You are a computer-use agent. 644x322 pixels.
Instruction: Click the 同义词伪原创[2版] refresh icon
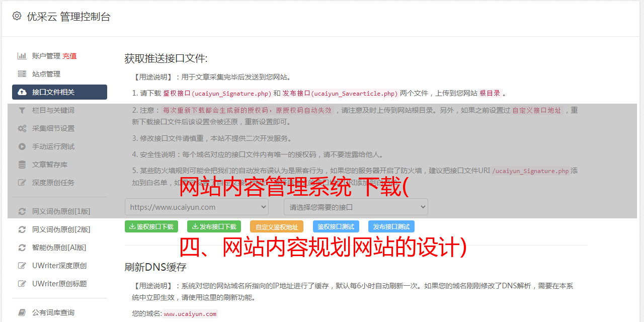point(22,229)
